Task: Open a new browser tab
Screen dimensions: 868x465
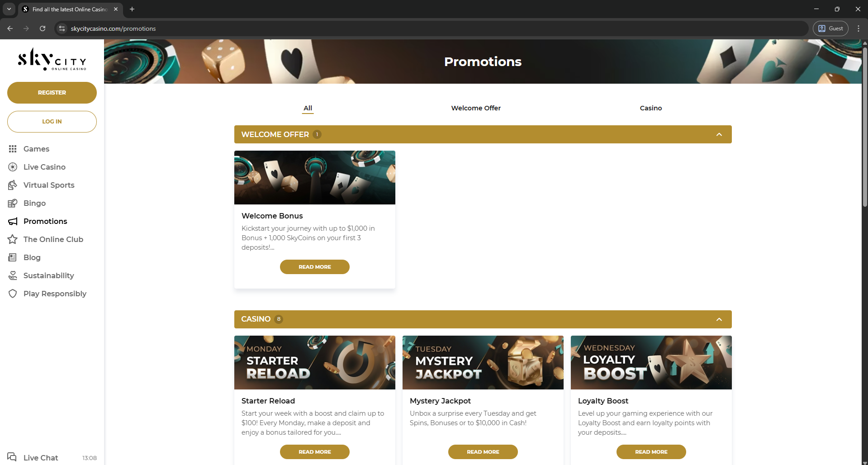Action: point(132,9)
